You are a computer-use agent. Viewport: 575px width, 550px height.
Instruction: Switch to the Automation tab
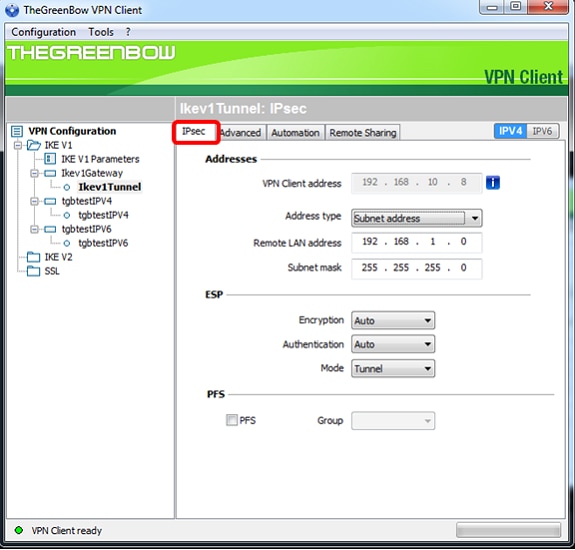tap(295, 133)
